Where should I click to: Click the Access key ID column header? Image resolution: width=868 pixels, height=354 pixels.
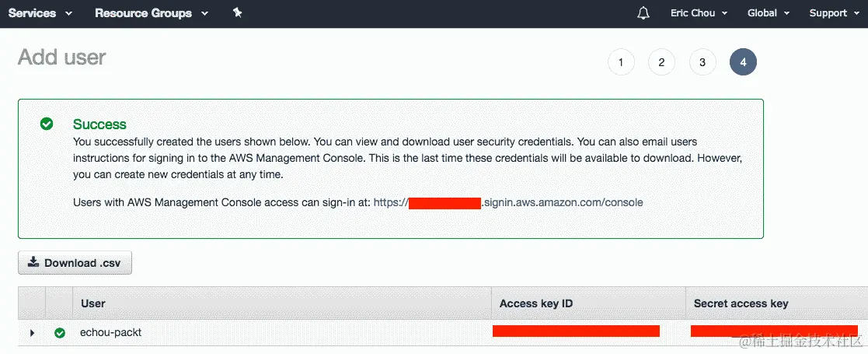[x=536, y=303]
